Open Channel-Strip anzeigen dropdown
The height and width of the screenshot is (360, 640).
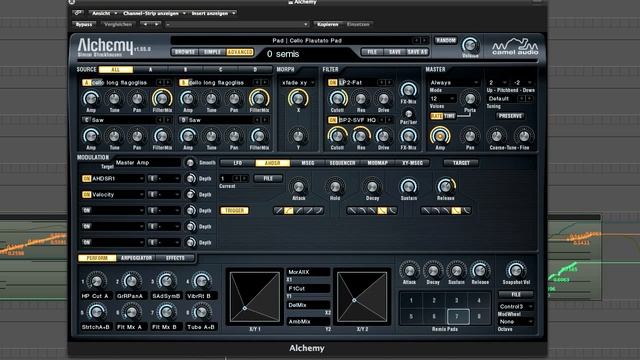coord(153,13)
